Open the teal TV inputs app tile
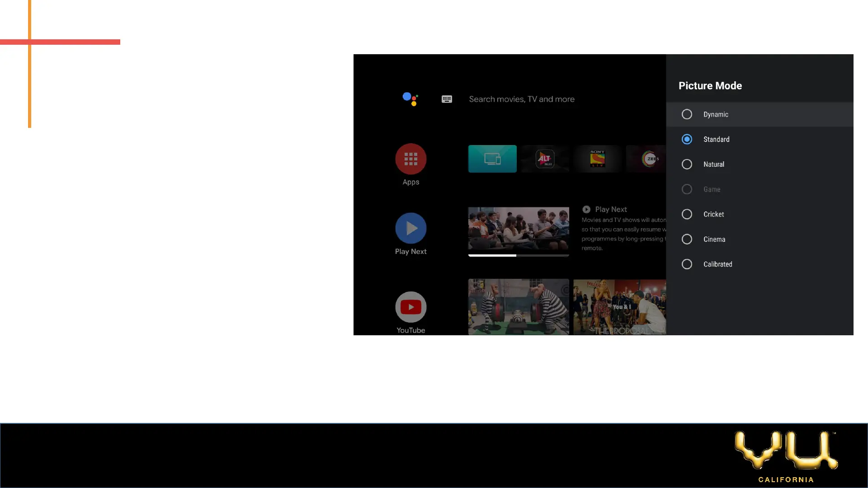This screenshot has width=868, height=488. point(492,159)
